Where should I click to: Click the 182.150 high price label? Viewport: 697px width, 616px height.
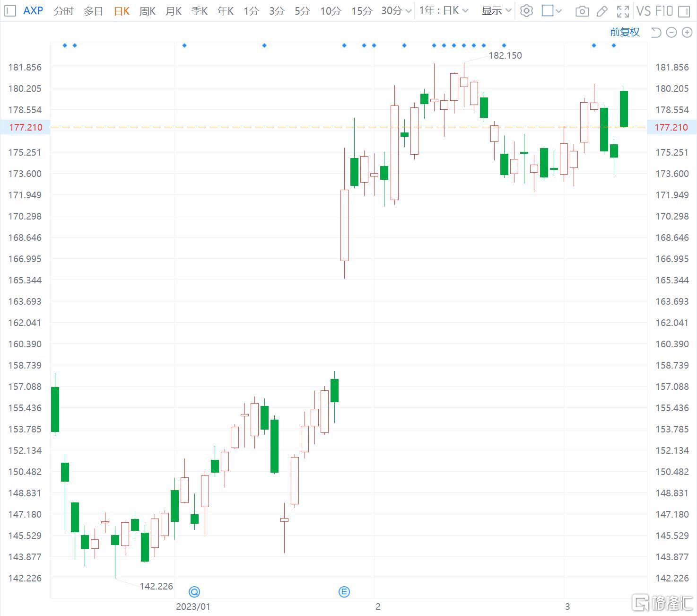point(505,55)
